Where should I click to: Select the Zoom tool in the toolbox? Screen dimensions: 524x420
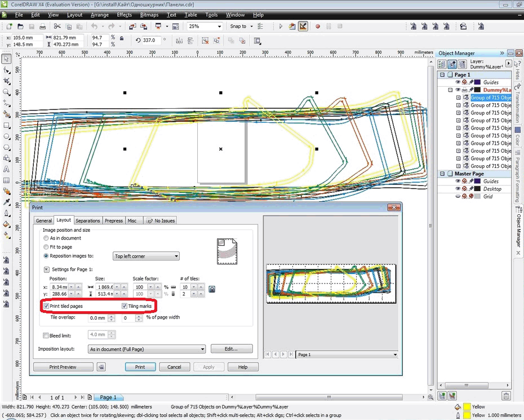pos(6,92)
